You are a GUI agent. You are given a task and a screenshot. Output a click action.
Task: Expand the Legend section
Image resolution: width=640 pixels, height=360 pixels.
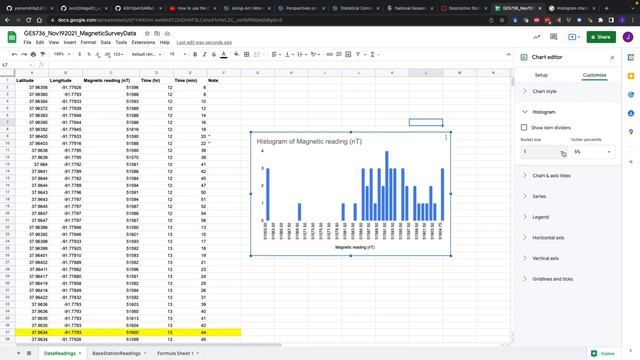[x=568, y=217]
